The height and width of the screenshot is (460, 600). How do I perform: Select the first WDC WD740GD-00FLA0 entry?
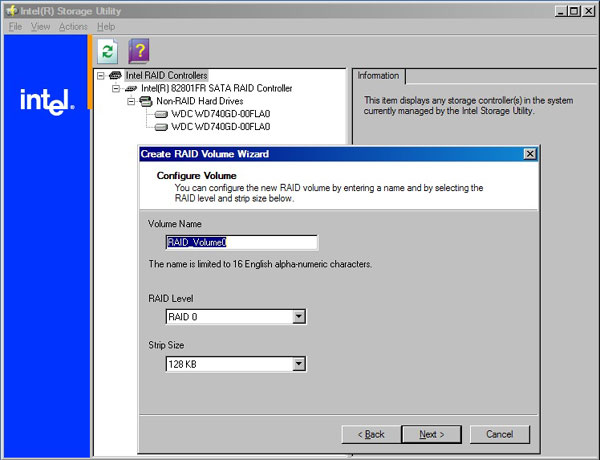(221, 114)
